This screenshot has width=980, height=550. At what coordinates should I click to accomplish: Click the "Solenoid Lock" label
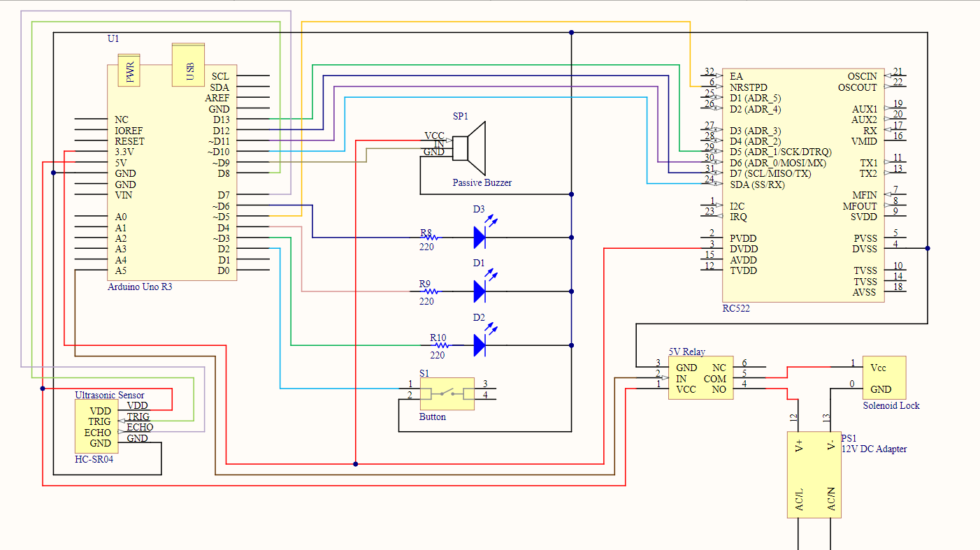891,405
